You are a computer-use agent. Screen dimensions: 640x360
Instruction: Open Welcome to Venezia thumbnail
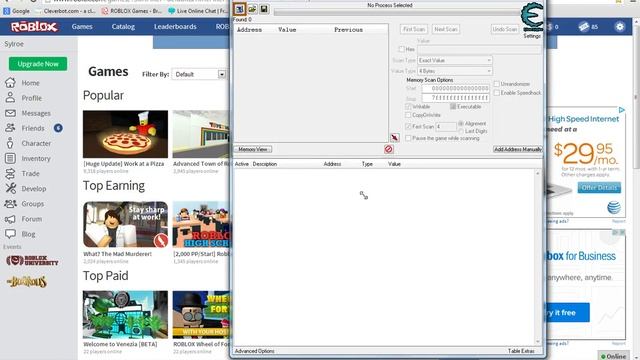(x=125, y=314)
